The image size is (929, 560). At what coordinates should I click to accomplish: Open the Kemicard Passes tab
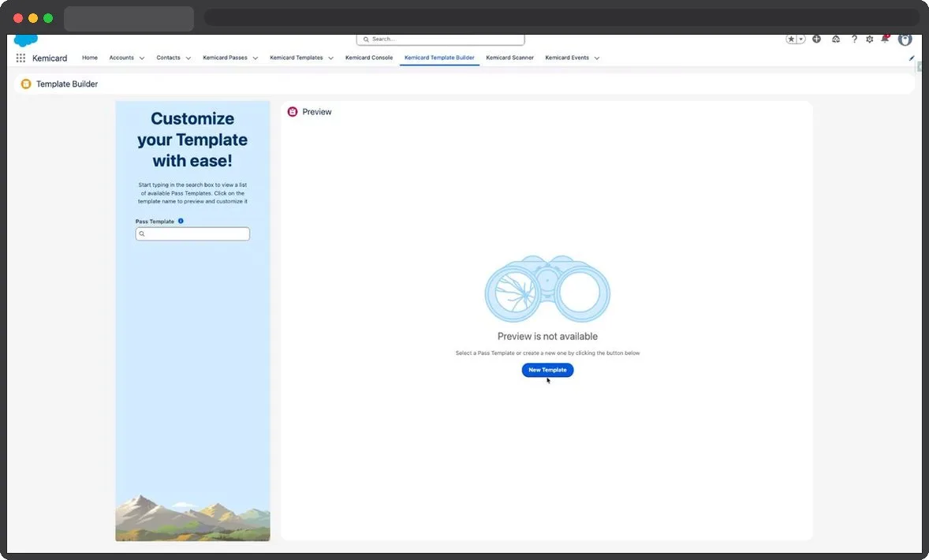pos(225,58)
